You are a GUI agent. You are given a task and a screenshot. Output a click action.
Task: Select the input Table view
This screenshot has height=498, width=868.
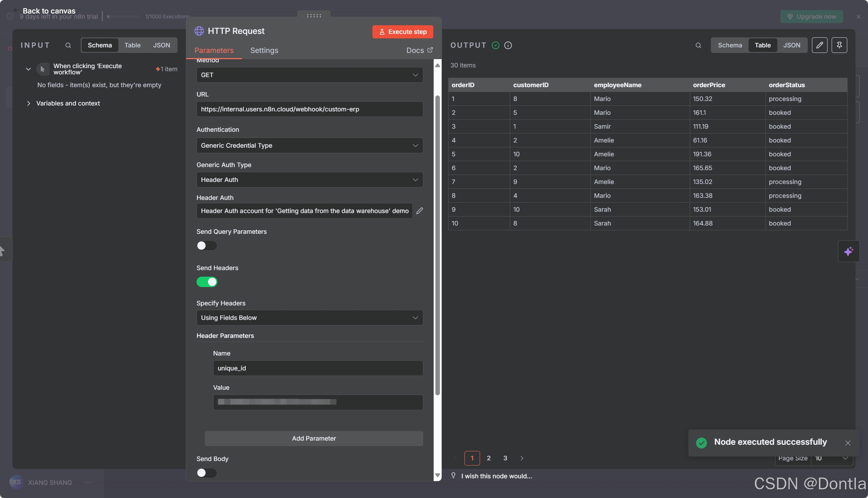[x=133, y=45]
